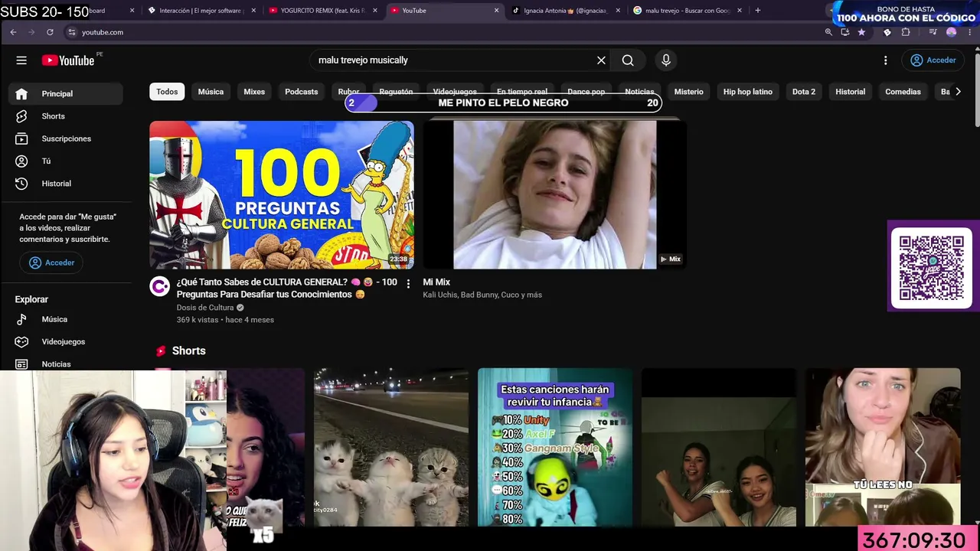Open the Dosis de Cultura channel avatar
The image size is (980, 551).
[159, 287]
